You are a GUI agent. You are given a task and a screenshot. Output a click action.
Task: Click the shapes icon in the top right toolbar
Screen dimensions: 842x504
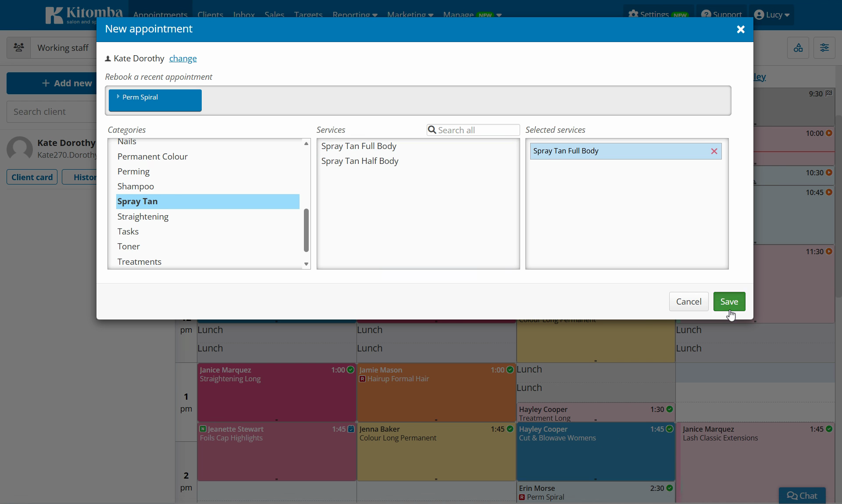798,48
